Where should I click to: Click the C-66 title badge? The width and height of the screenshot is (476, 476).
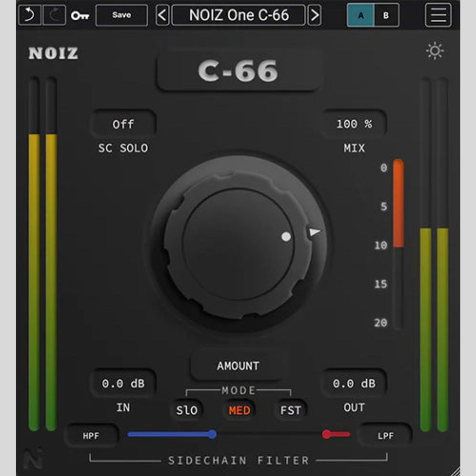[x=238, y=71]
